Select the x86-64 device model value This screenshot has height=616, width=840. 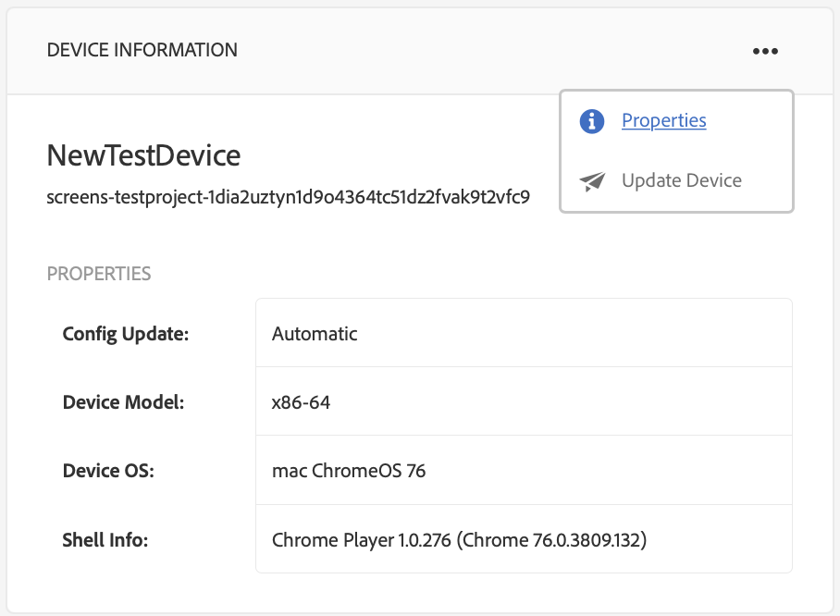click(301, 402)
